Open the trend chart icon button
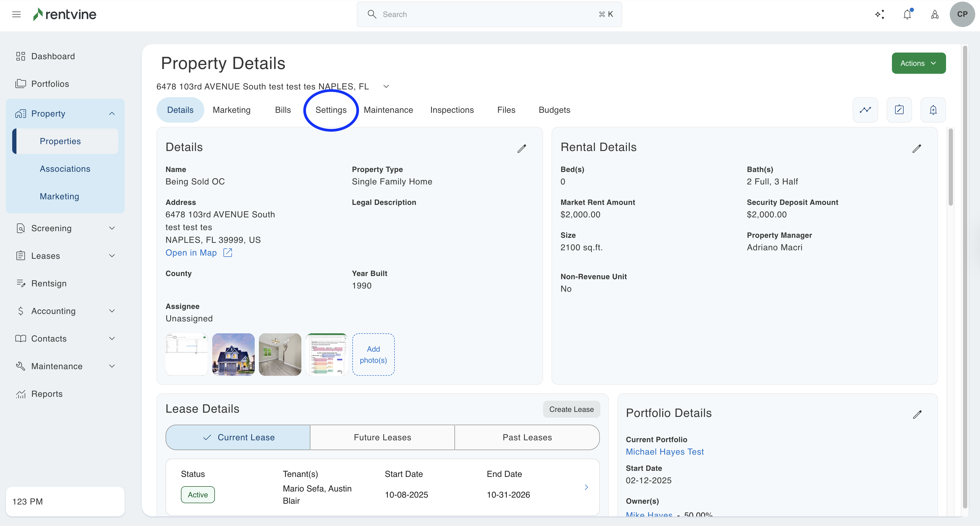980x526 pixels. click(x=865, y=110)
